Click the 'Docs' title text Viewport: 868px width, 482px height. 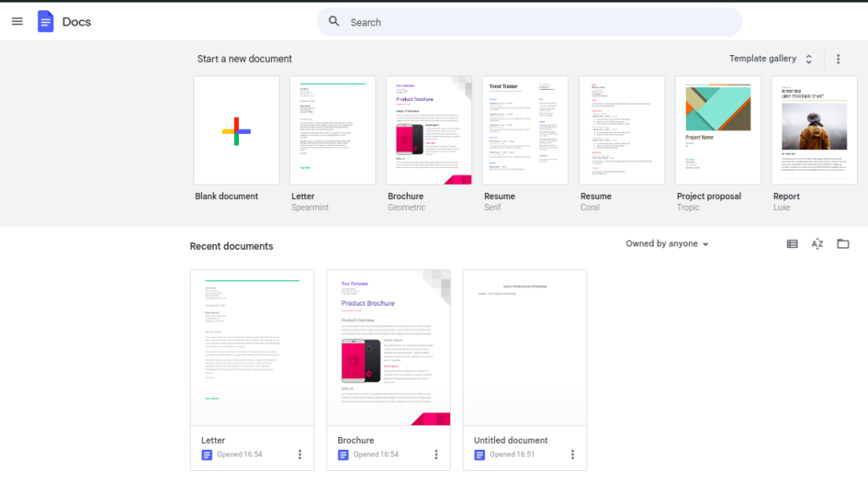click(76, 21)
